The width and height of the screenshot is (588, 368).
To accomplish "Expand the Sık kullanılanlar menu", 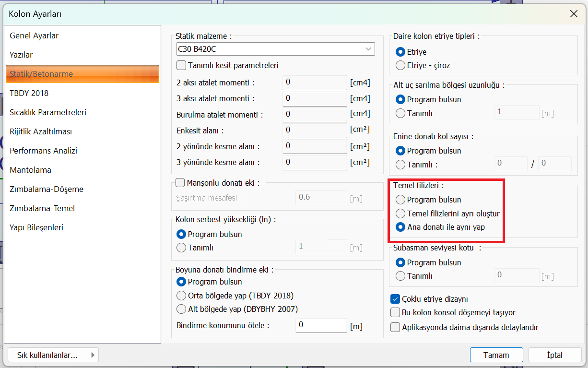I will (x=53, y=355).
